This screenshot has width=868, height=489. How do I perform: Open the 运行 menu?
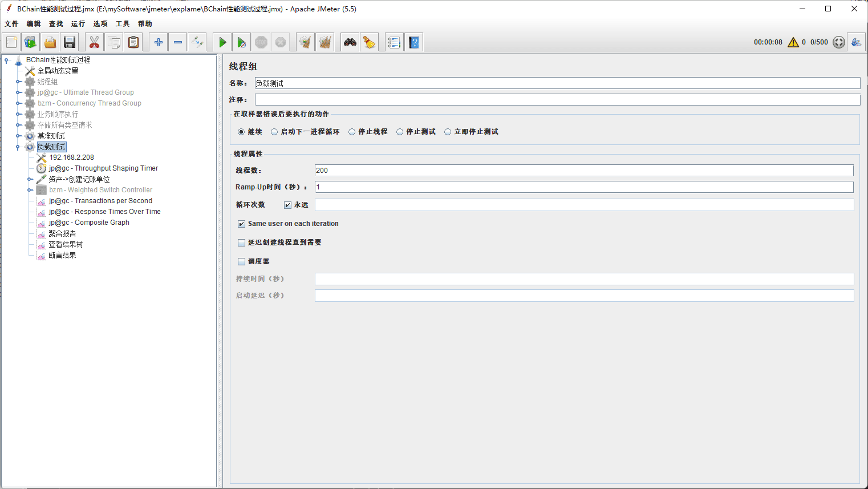(78, 24)
